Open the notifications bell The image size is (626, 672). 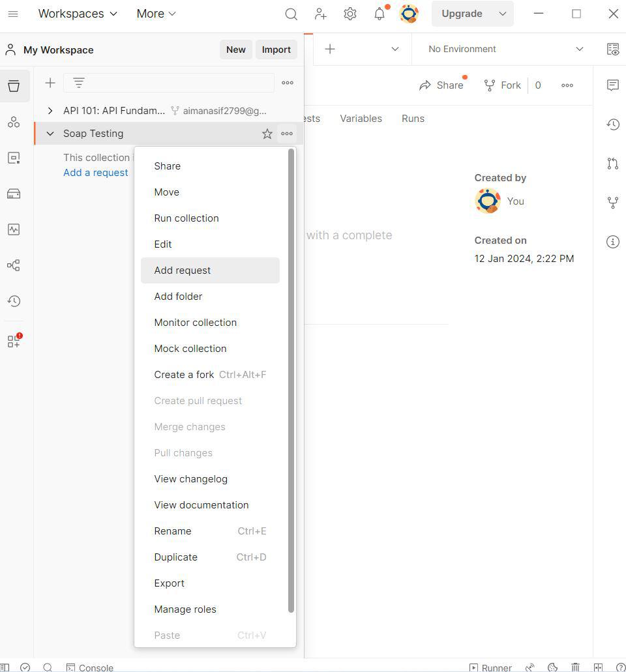[380, 14]
